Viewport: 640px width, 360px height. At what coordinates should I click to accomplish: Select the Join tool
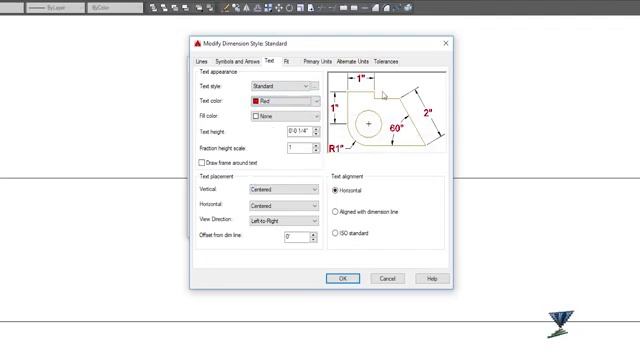tap(364, 8)
